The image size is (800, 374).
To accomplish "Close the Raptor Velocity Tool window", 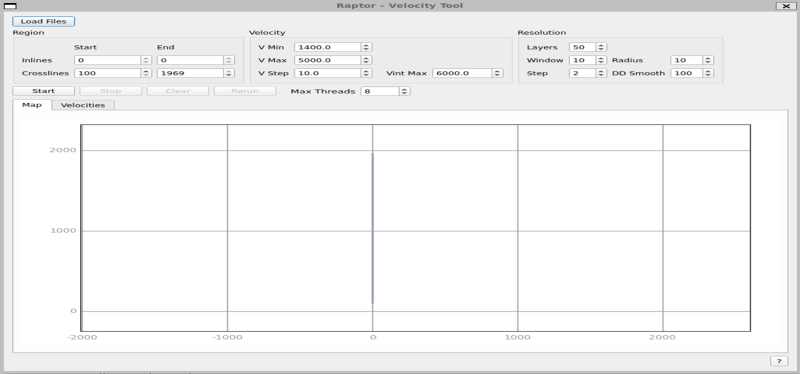I will (785, 6).
